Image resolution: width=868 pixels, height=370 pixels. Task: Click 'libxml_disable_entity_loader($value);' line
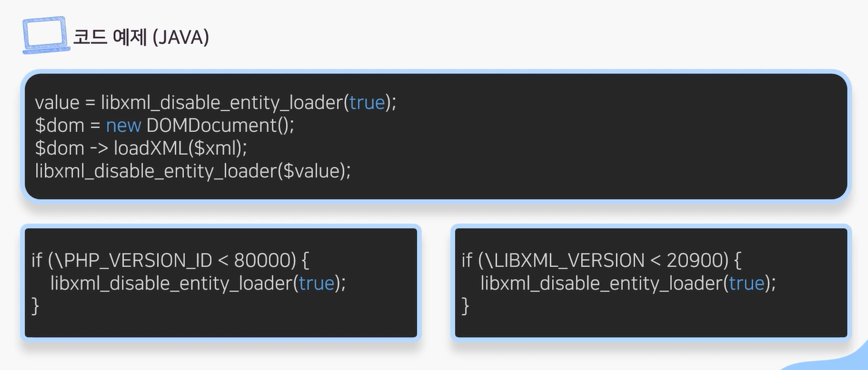coord(193,171)
